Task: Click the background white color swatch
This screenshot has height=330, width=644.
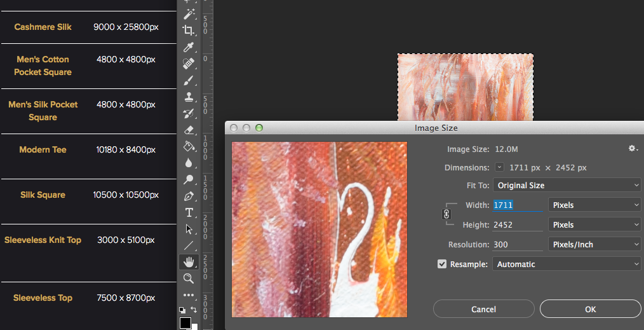Action: click(x=195, y=327)
